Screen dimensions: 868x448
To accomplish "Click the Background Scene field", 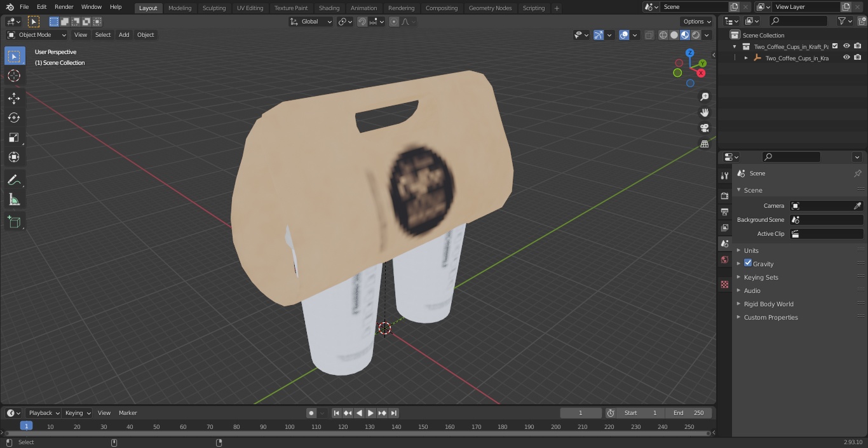I will (x=826, y=220).
